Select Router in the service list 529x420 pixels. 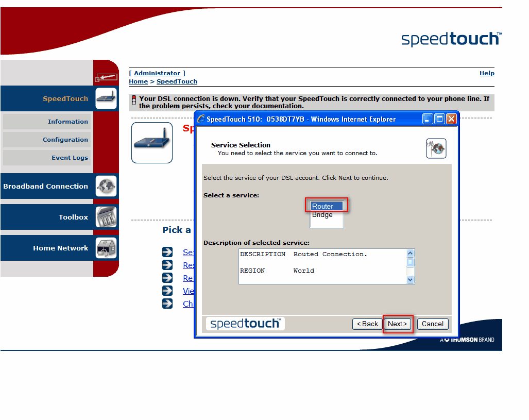(327, 206)
